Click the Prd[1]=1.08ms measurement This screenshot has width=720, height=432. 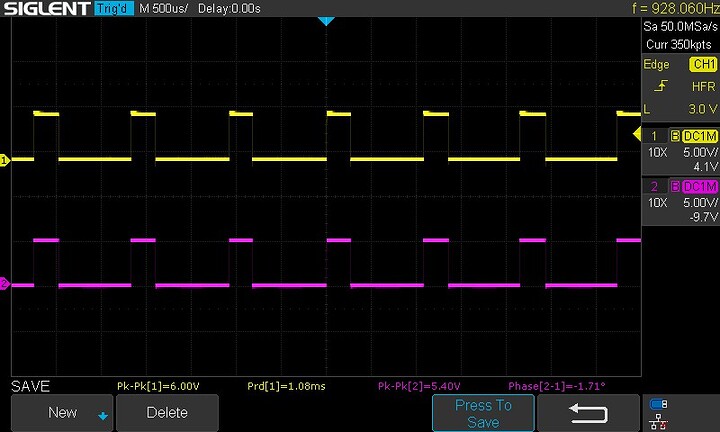coord(286,386)
